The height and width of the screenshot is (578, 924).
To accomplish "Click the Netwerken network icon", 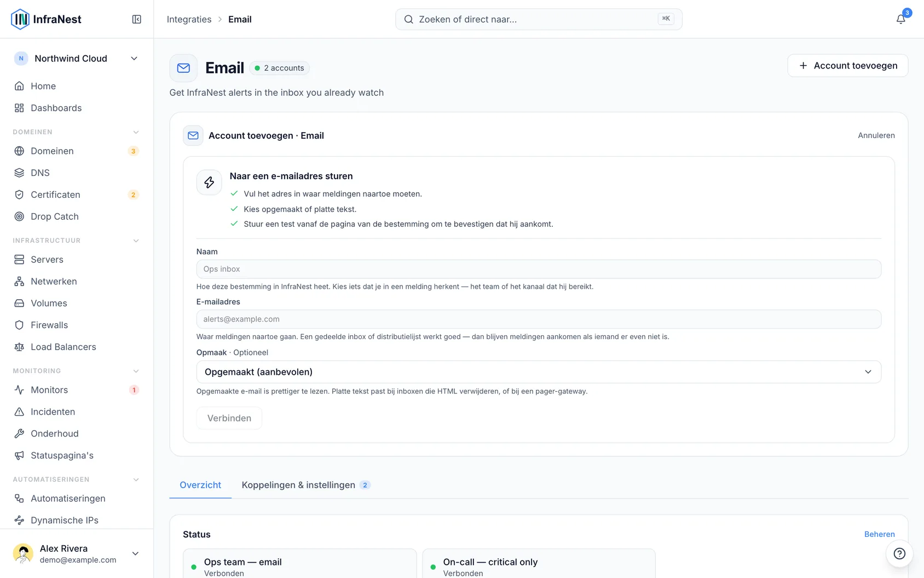I will click(x=19, y=281).
